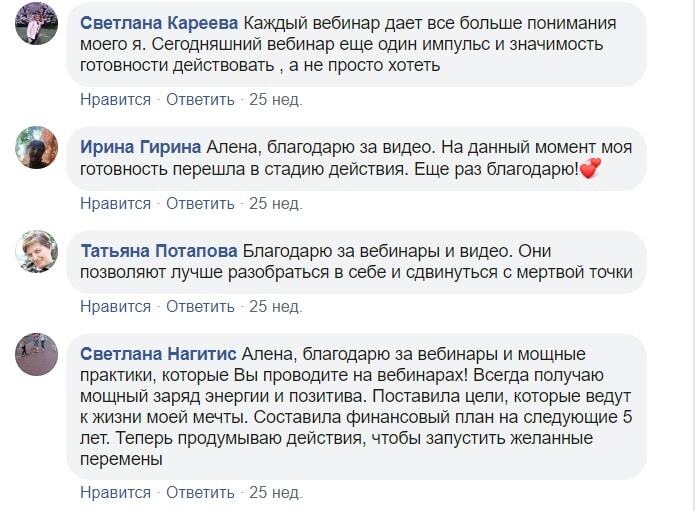Image resolution: width=695 pixels, height=511 pixels.
Task: Click the name Татьяна Потапова
Action: (x=158, y=250)
